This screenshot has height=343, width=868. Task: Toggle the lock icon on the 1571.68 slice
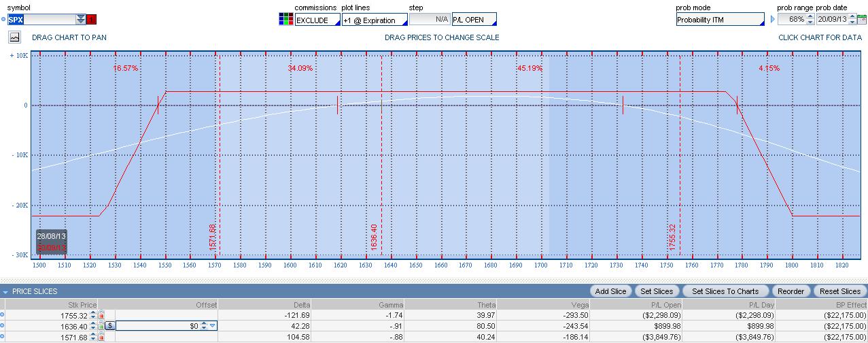(102, 337)
